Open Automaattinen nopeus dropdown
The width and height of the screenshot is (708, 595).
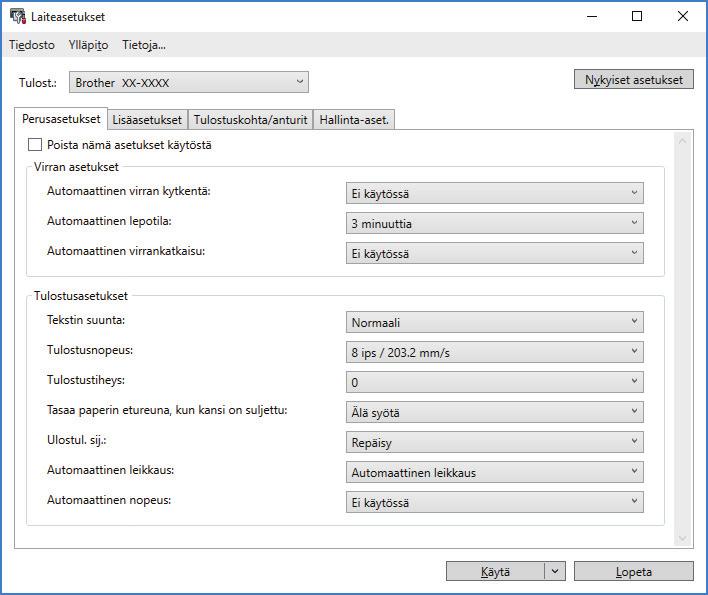click(494, 502)
